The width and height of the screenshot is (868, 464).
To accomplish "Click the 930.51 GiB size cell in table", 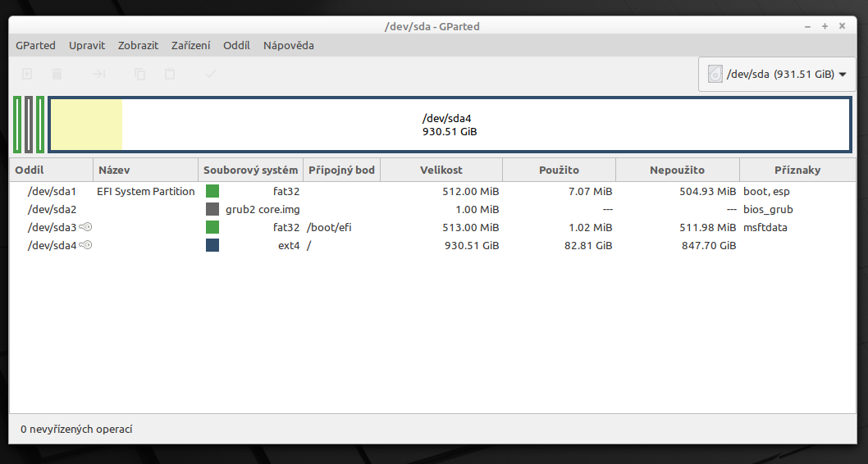I will pyautogui.click(x=472, y=246).
